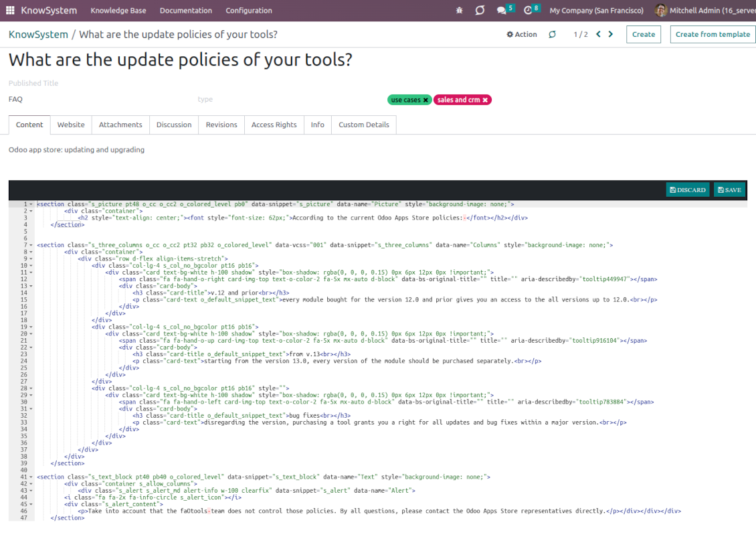Screen dimensions: 756x541
Task: Go to the previous record arrow
Action: pos(598,34)
